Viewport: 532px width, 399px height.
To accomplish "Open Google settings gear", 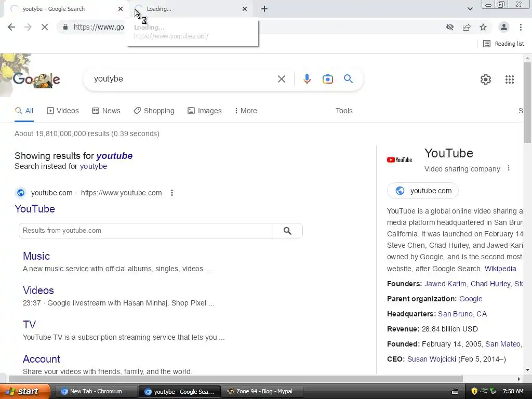I will point(486,79).
